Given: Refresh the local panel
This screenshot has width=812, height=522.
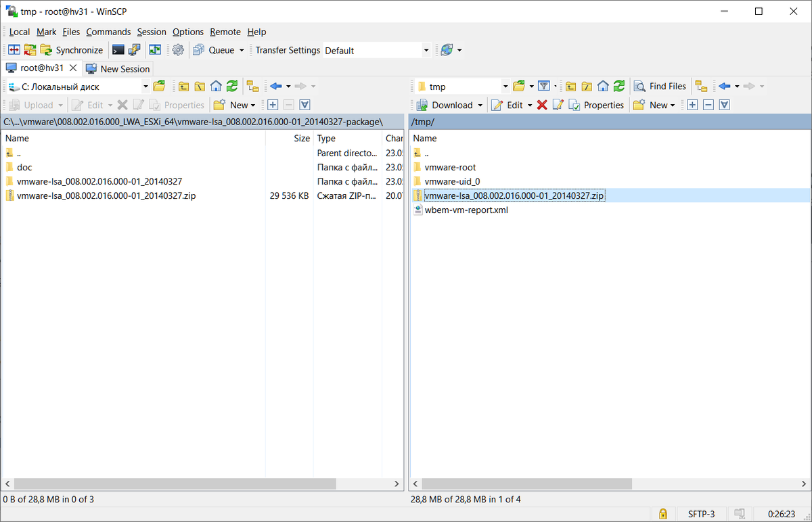Looking at the screenshot, I should pos(232,86).
